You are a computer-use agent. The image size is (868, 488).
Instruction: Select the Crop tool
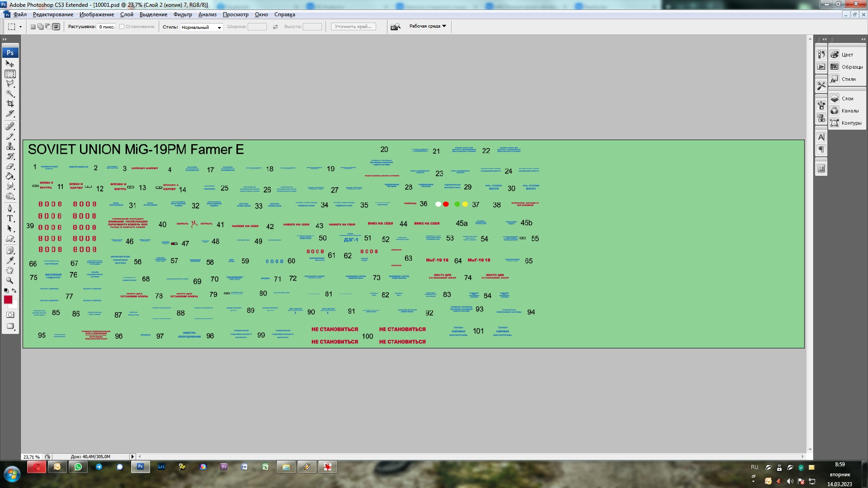pos(10,104)
